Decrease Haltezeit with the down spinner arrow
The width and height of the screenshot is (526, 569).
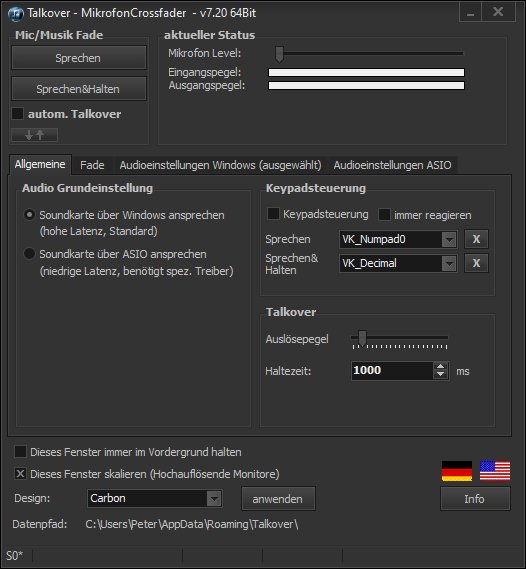pos(440,374)
